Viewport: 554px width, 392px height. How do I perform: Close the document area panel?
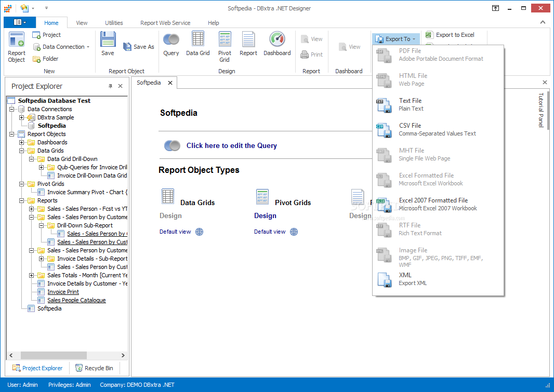[545, 82]
